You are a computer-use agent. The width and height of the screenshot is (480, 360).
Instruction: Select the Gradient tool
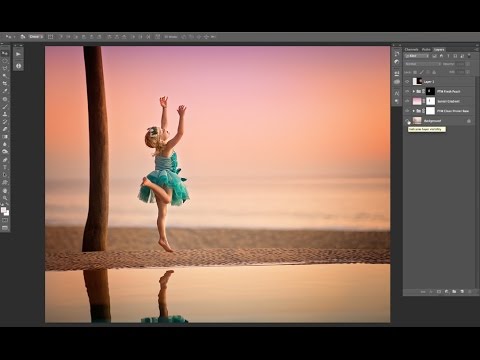(5, 137)
